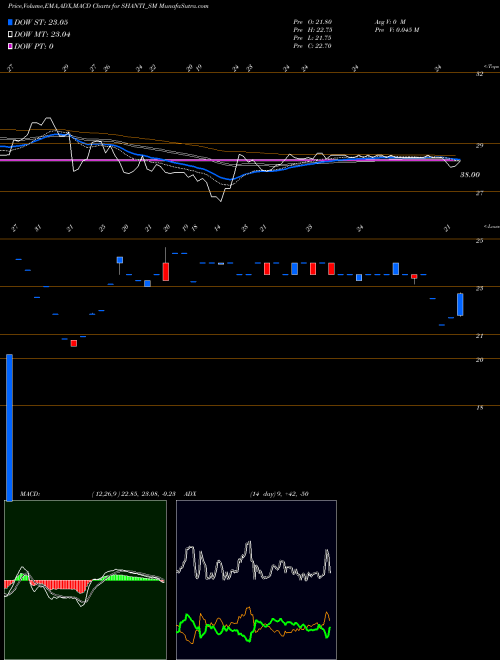The width and height of the screenshot is (500, 660).
Task: Click the 'Pre L: 21.75' value
Action: pyautogui.click(x=312, y=38)
